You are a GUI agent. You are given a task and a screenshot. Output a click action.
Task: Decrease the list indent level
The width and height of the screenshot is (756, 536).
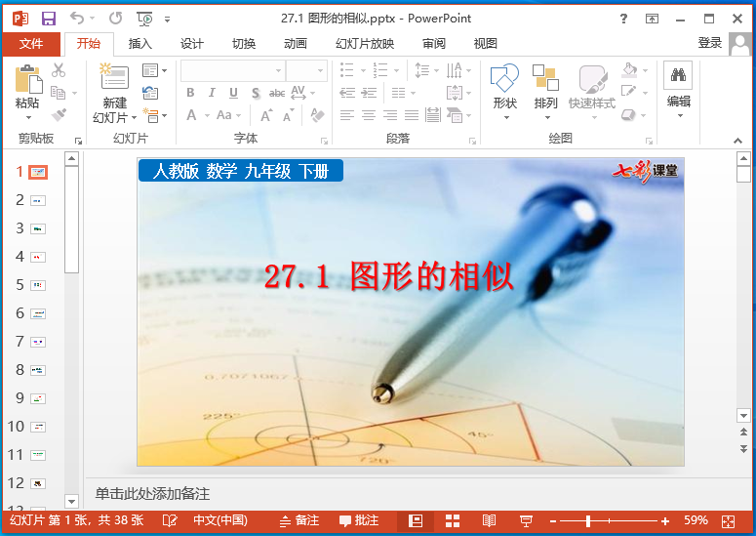(x=347, y=93)
